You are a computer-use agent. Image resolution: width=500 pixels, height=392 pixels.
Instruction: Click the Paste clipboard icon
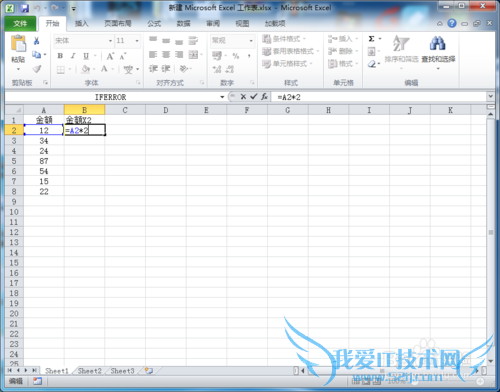18,43
